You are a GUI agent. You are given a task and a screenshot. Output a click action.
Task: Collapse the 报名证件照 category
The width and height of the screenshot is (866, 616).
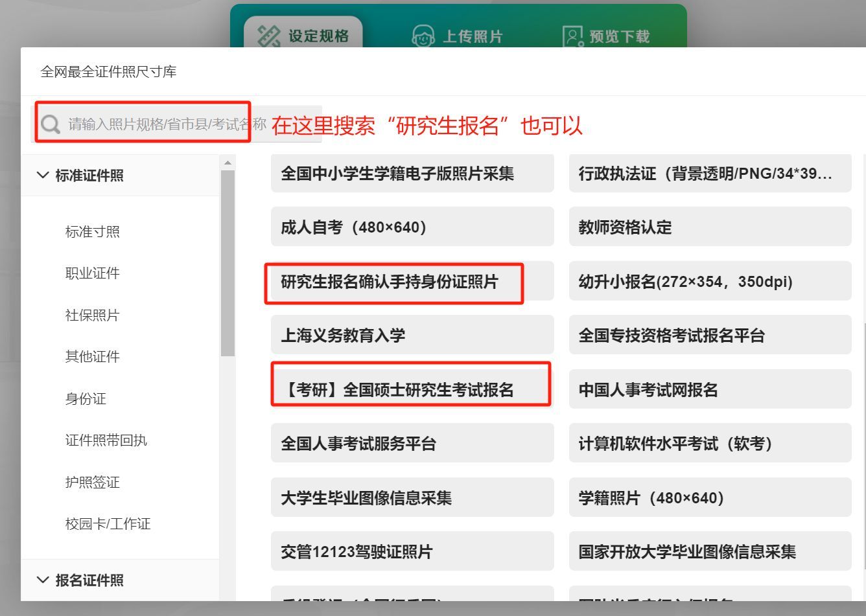tap(43, 580)
